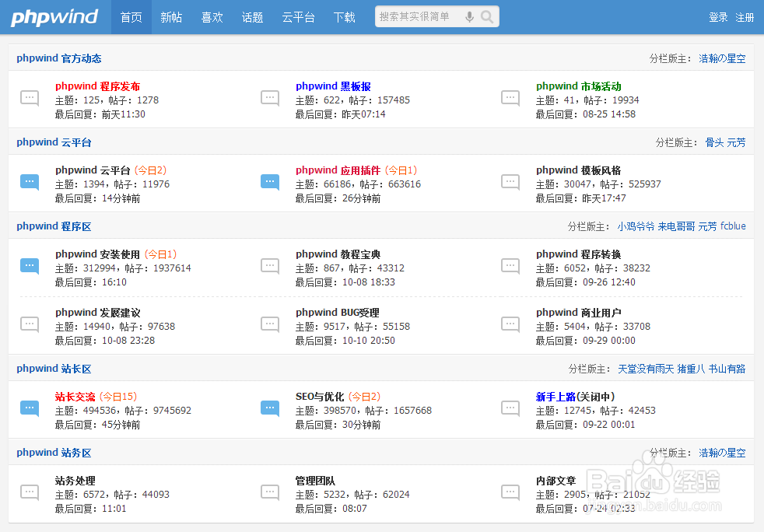Open the 管理团队 forum
Viewport: 764px width, 532px height.
(x=315, y=481)
